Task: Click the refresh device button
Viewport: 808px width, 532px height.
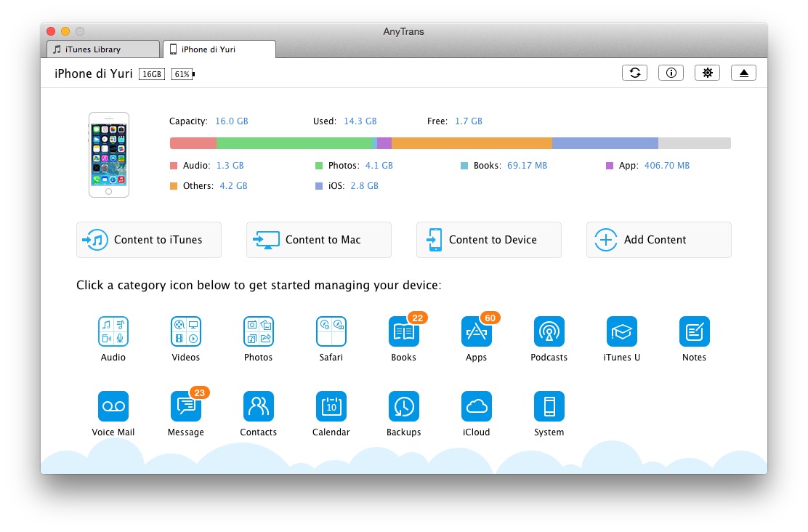Action: 634,73
